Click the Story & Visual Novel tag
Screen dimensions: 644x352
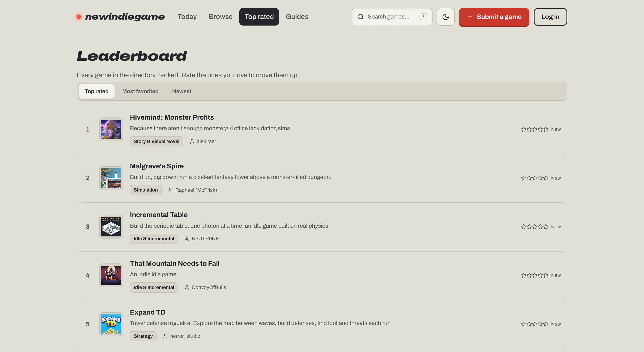pos(157,141)
